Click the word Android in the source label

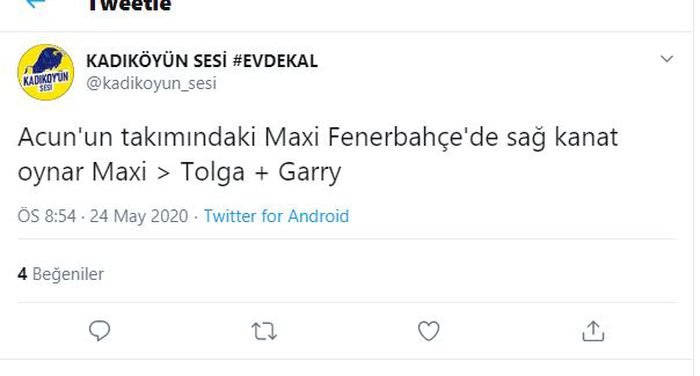(x=318, y=216)
